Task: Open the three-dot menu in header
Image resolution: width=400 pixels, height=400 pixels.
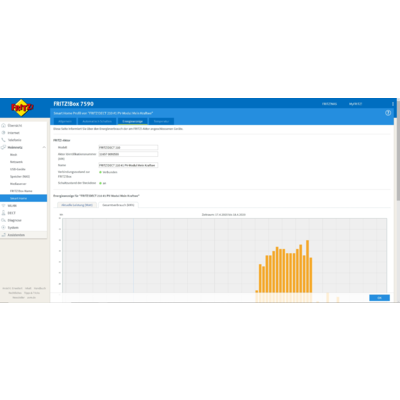Action: pyautogui.click(x=393, y=104)
